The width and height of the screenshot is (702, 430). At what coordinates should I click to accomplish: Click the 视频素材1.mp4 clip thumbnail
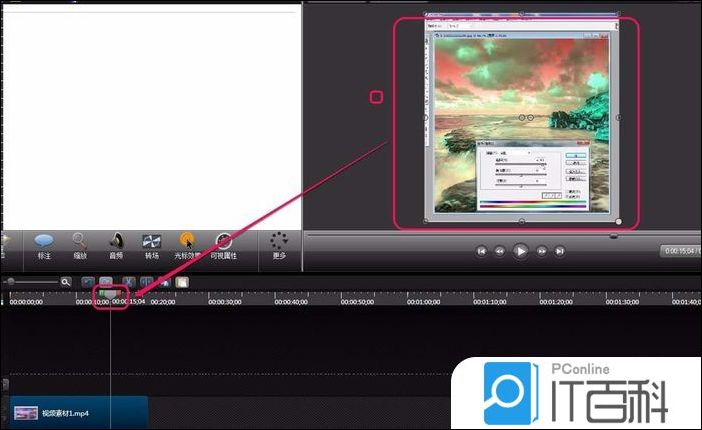point(26,413)
